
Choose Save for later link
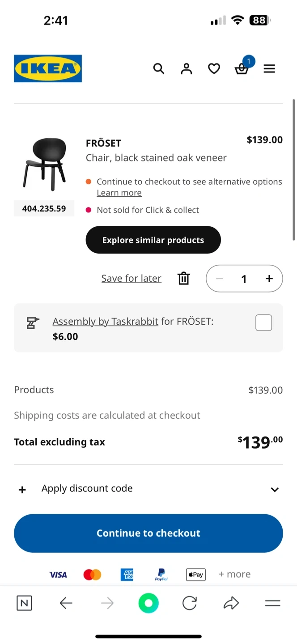click(x=131, y=278)
